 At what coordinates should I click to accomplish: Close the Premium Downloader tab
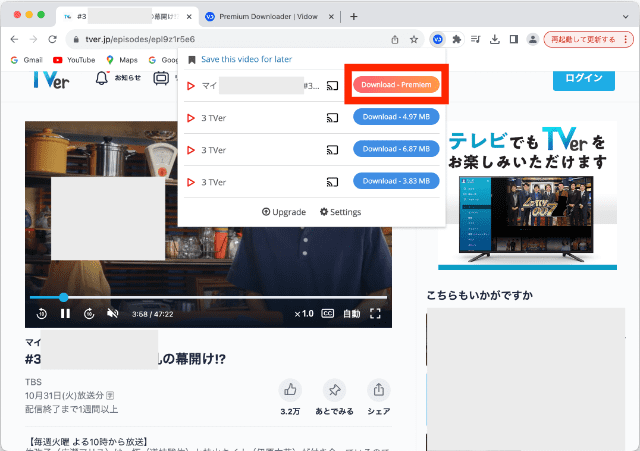click(x=331, y=17)
